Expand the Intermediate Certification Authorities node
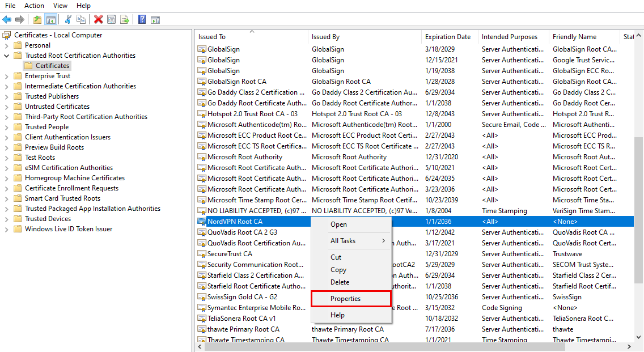The width and height of the screenshot is (644, 352). pyautogui.click(x=7, y=86)
